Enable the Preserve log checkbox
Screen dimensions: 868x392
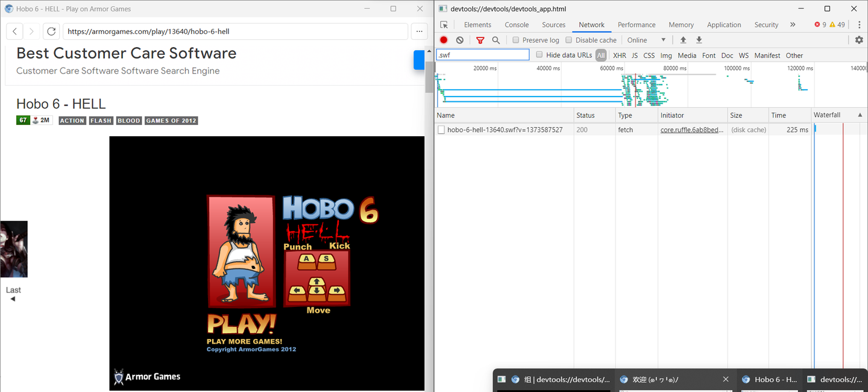[516, 40]
